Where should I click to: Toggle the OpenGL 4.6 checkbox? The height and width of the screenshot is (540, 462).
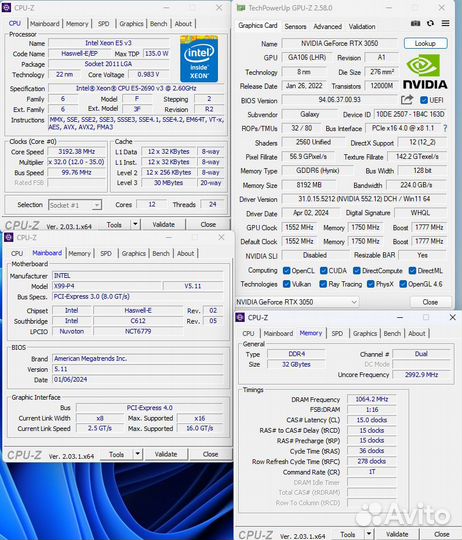point(403,284)
